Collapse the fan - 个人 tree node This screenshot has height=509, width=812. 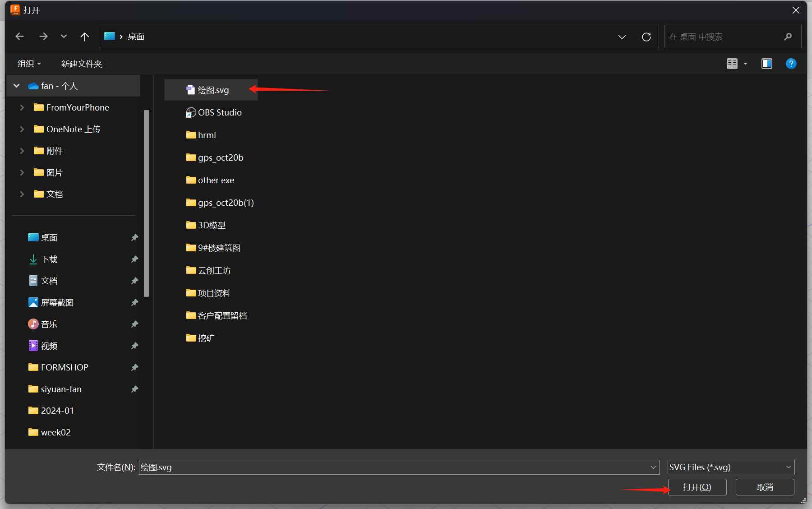click(x=17, y=86)
